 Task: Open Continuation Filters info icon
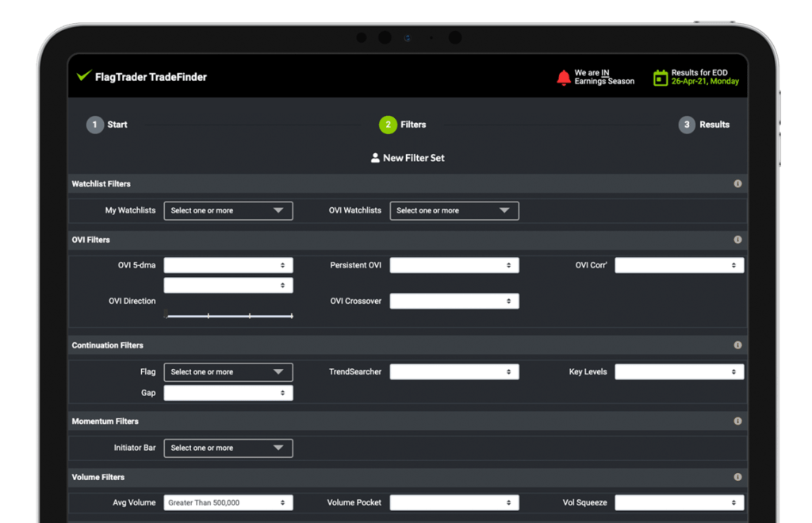(737, 345)
